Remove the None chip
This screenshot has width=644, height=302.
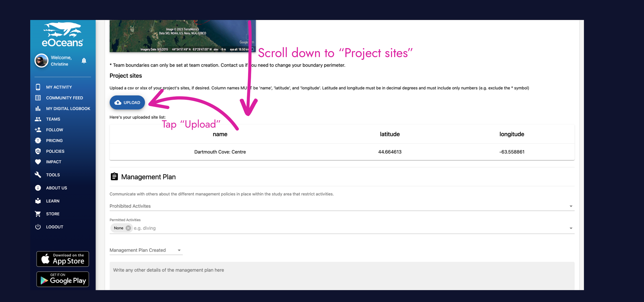coord(128,228)
